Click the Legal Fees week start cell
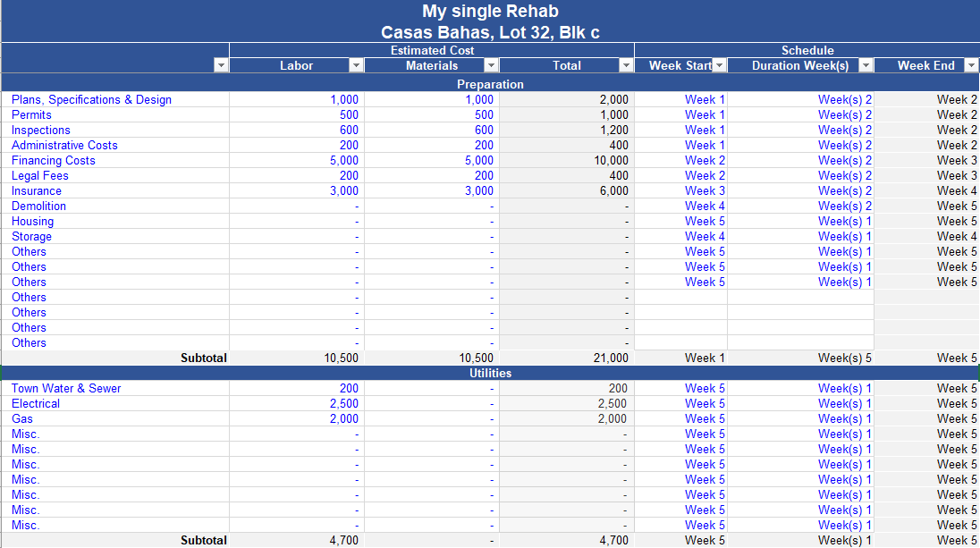This screenshot has height=548, width=980. tap(705, 175)
